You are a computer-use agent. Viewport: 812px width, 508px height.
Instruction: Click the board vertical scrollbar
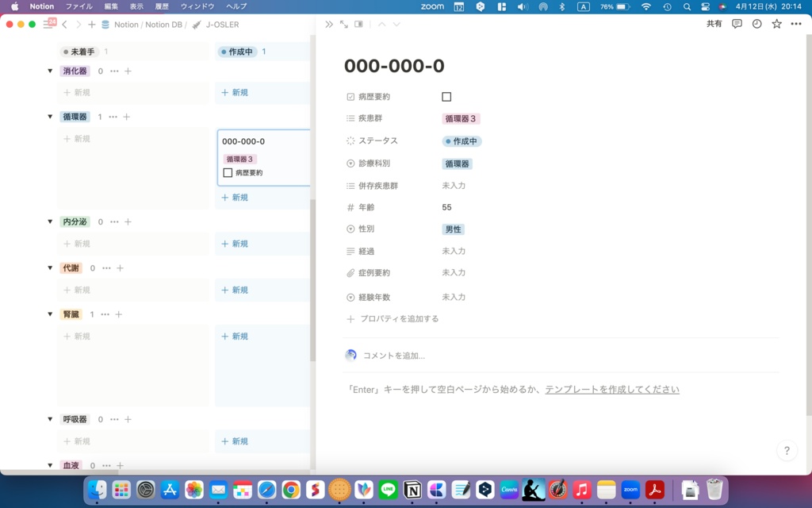(312, 280)
